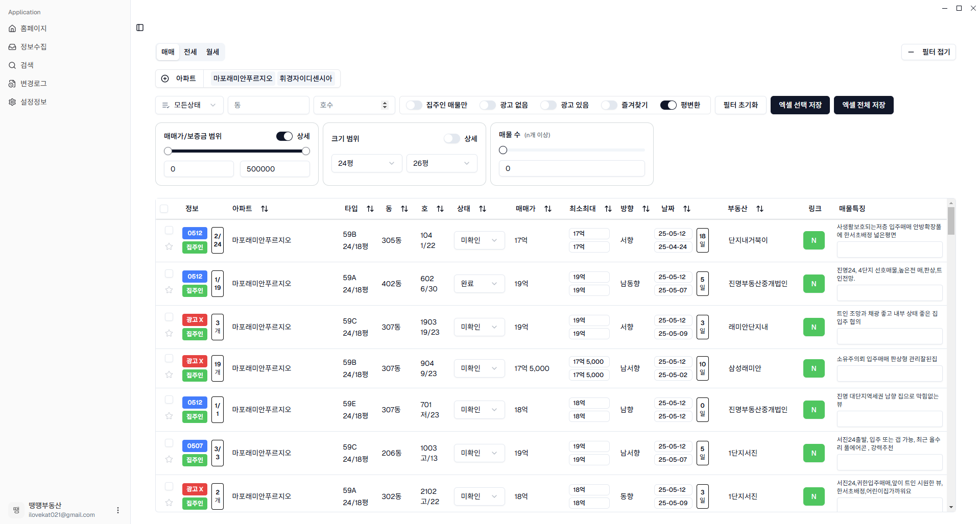This screenshot has height=524, width=980.
Task: Open the 설정정보 sidebar item
Action: [x=65, y=102]
